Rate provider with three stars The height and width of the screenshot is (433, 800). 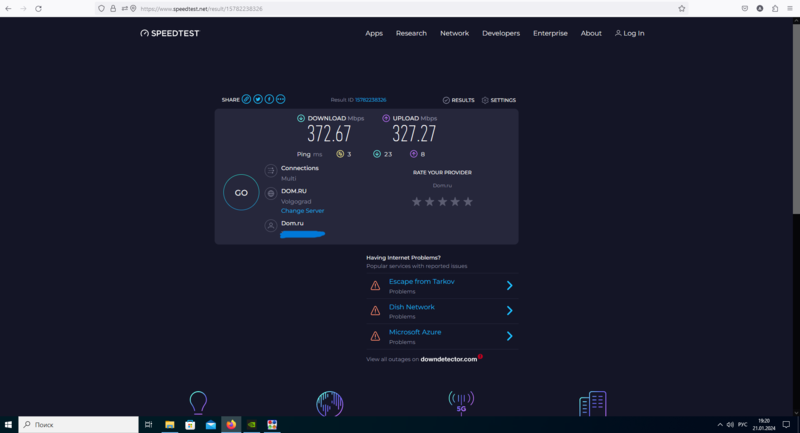[442, 202]
